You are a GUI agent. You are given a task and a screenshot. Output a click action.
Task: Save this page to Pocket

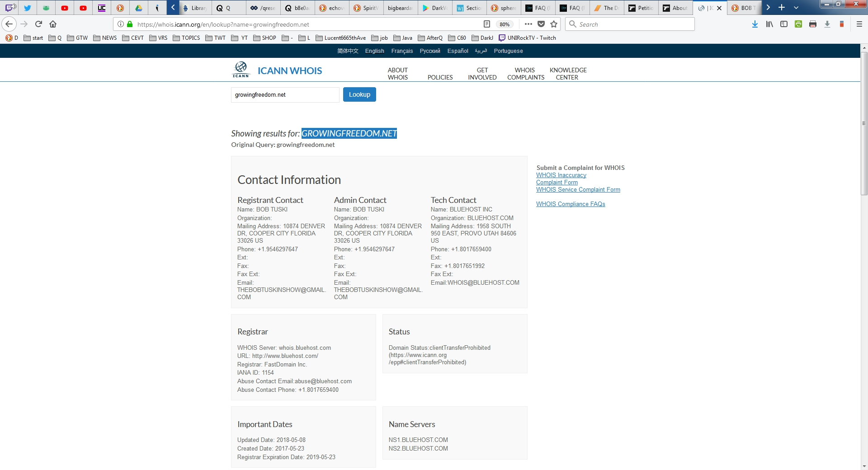(541, 24)
